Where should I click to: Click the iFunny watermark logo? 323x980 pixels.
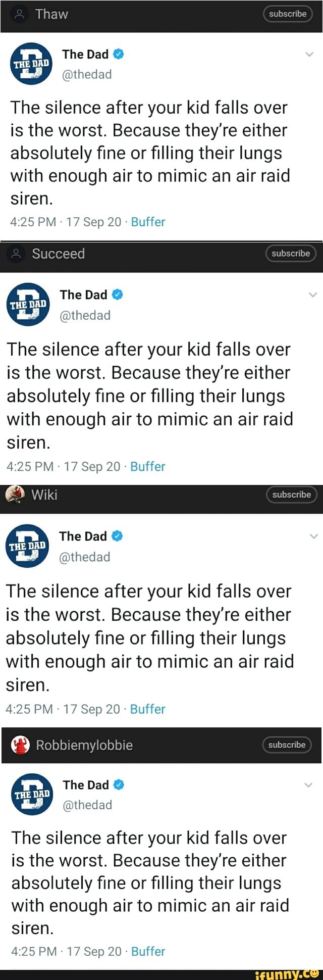click(287, 974)
